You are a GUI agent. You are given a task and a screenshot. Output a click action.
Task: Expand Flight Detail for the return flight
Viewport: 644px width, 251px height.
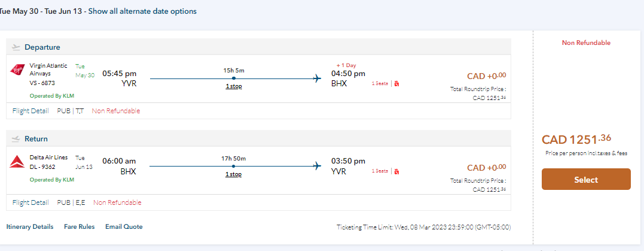pos(30,202)
